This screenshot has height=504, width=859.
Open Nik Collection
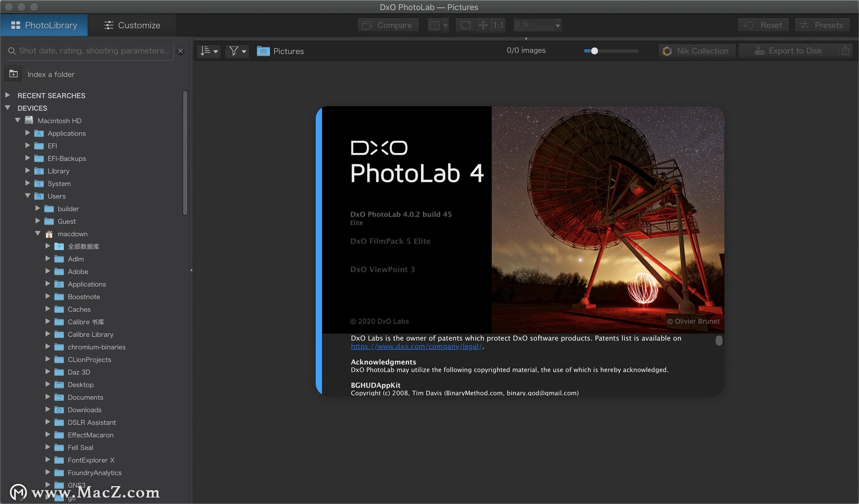pos(697,51)
